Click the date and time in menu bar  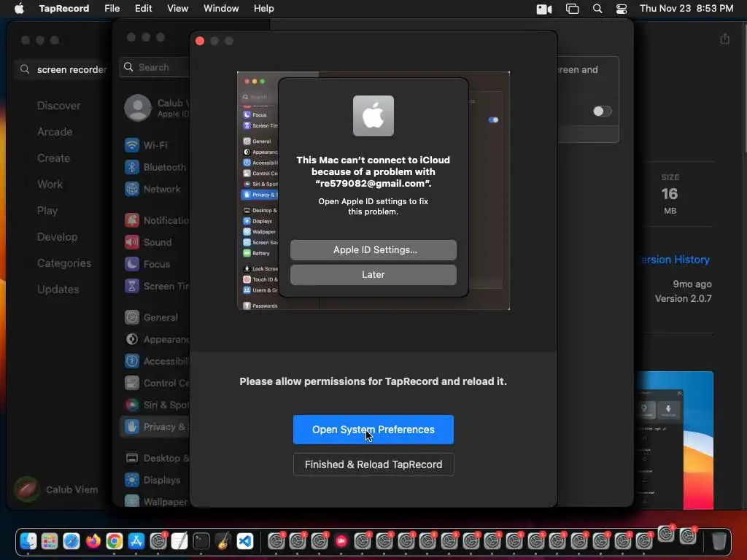(686, 9)
